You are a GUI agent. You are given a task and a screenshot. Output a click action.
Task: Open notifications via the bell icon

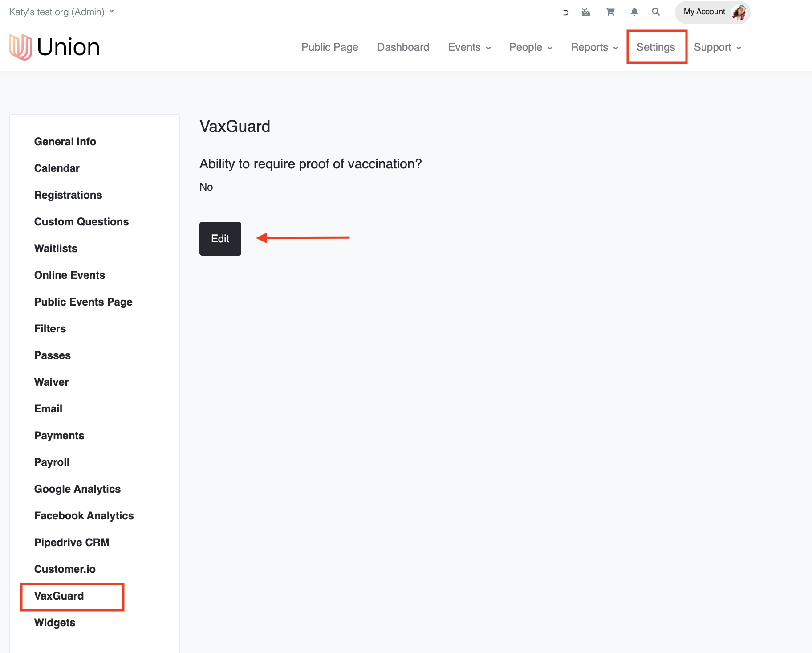634,12
